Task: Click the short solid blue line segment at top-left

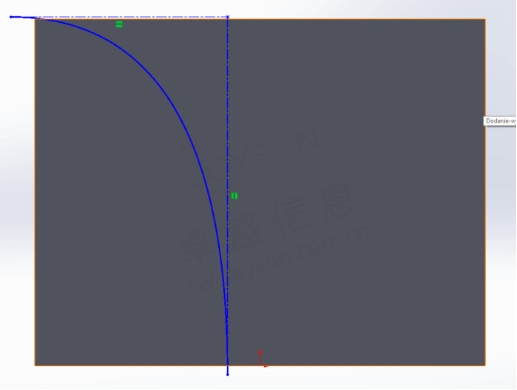Action: coord(24,17)
